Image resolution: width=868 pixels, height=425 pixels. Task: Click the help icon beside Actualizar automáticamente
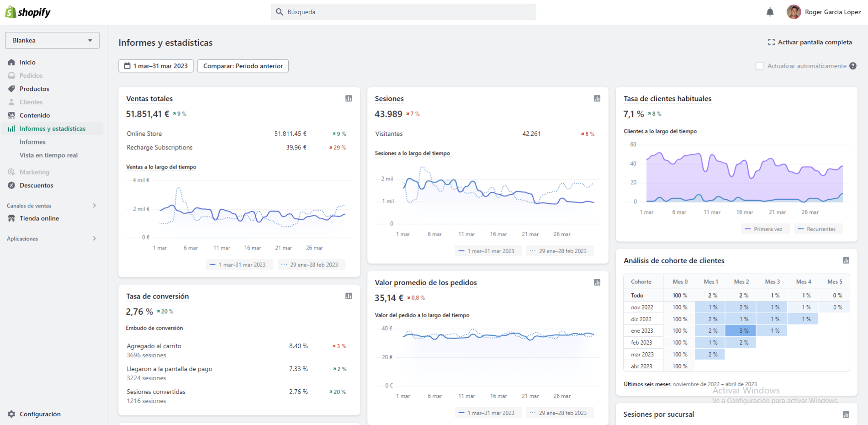coord(853,66)
